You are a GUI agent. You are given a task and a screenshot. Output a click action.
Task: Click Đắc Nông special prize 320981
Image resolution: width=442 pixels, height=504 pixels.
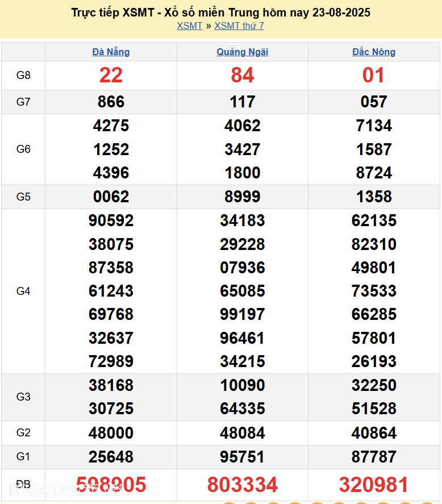click(x=374, y=485)
